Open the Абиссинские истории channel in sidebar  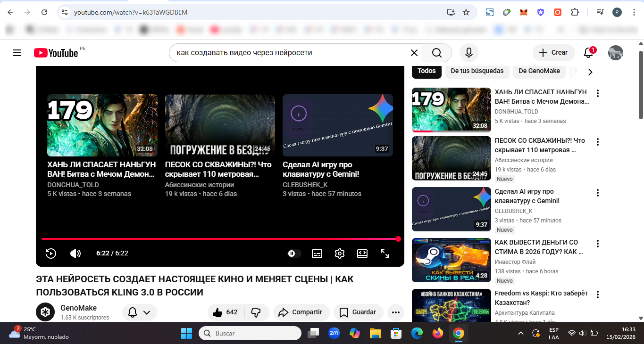point(524,160)
